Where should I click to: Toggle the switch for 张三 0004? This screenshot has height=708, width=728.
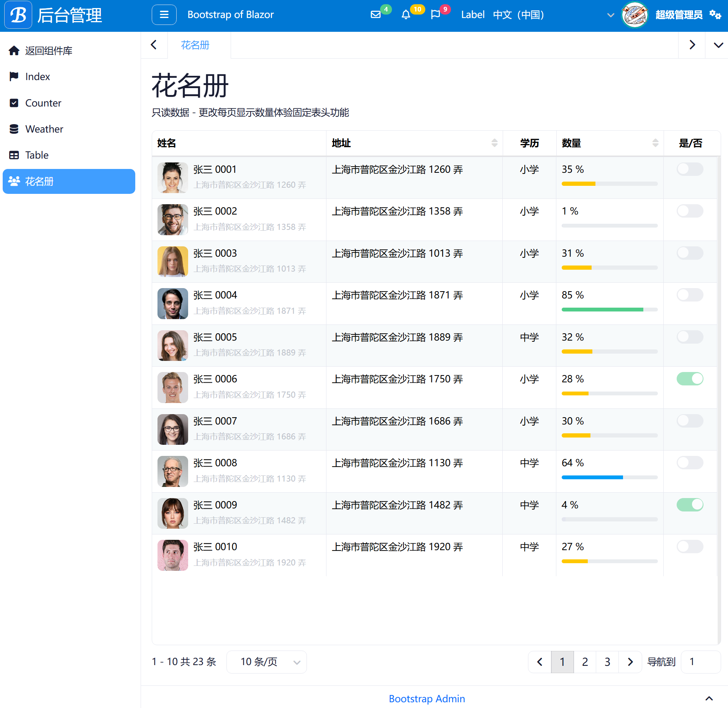690,295
